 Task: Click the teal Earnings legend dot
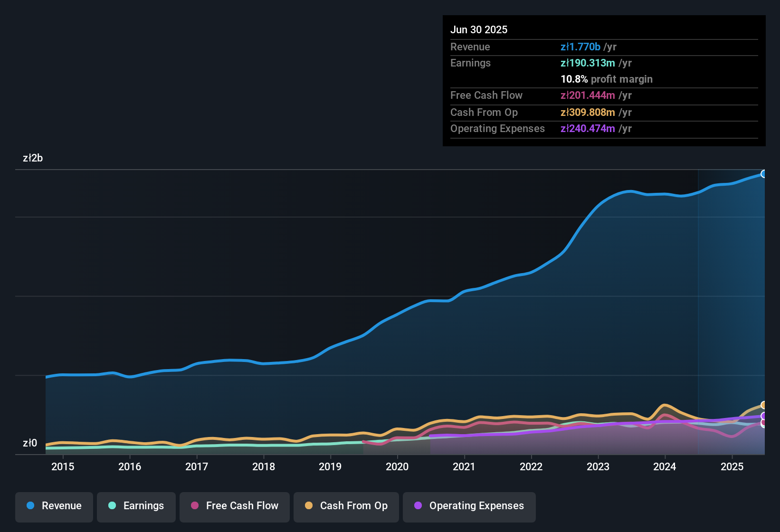[x=112, y=506]
